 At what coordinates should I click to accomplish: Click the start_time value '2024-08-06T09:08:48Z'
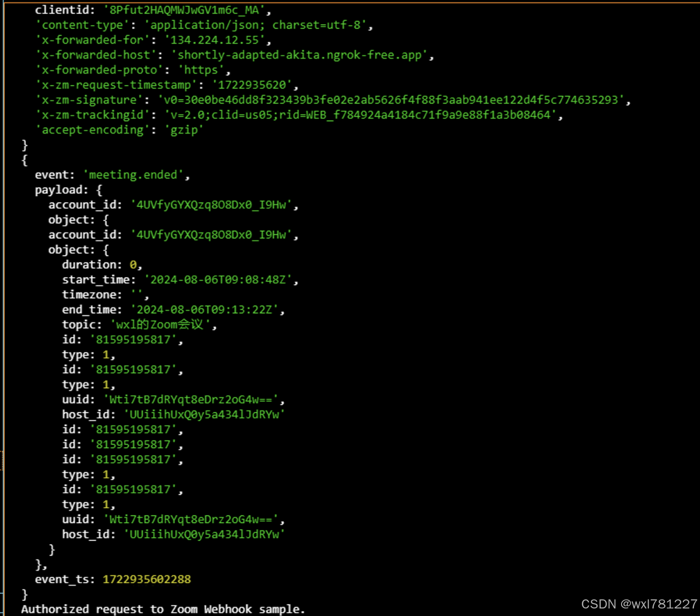(x=218, y=280)
